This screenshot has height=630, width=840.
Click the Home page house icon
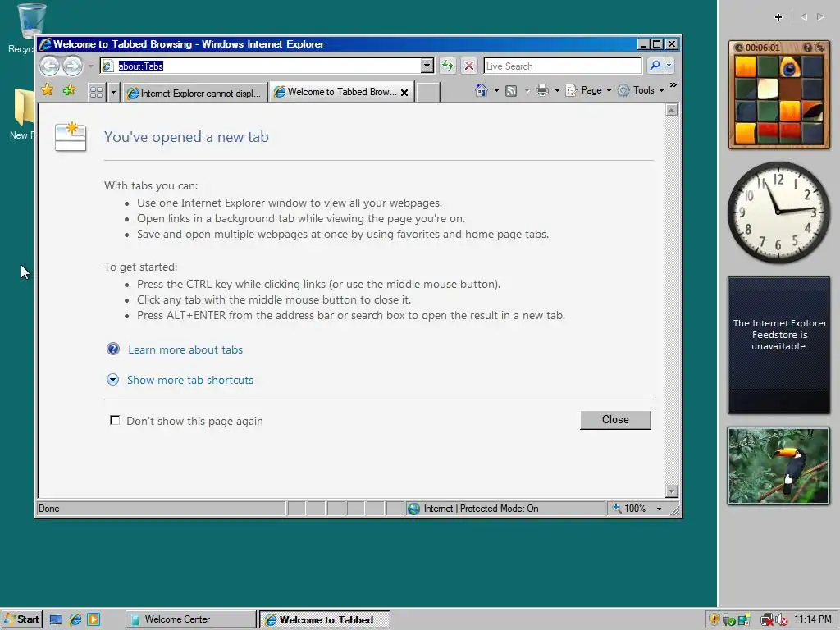pos(481,90)
